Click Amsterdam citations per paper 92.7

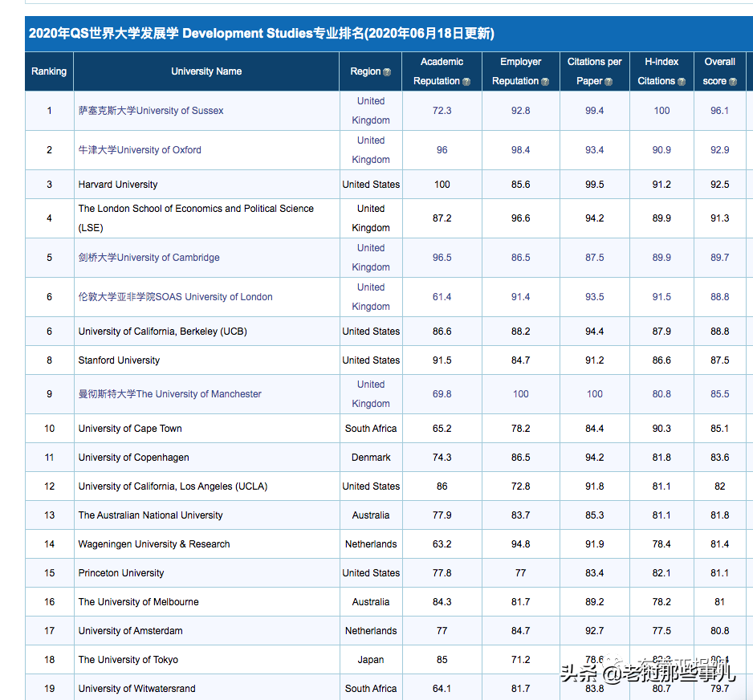click(x=594, y=630)
